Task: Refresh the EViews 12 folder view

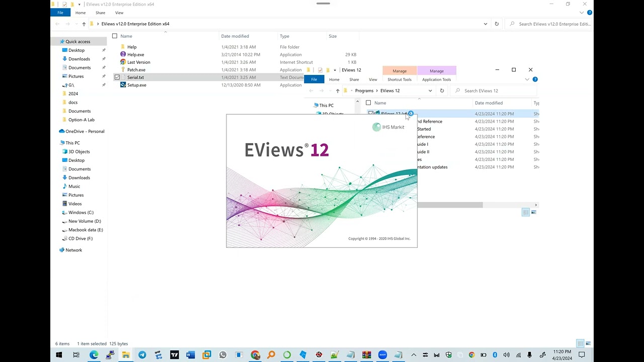Action: (442, 90)
